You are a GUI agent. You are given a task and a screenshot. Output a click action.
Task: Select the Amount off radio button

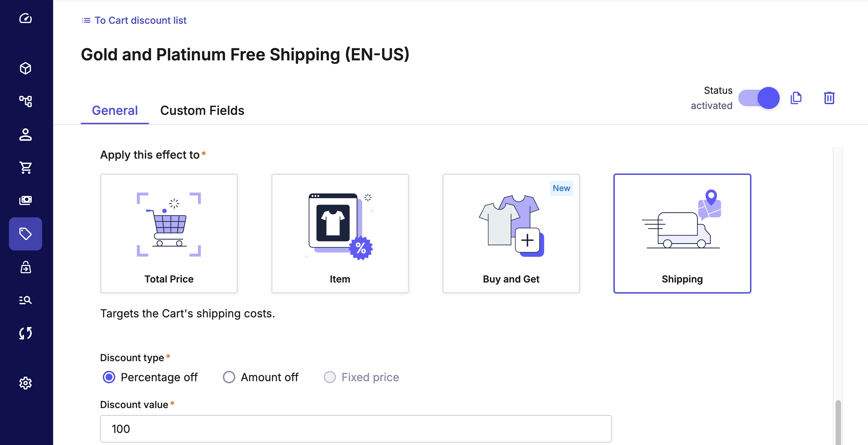pyautogui.click(x=229, y=377)
